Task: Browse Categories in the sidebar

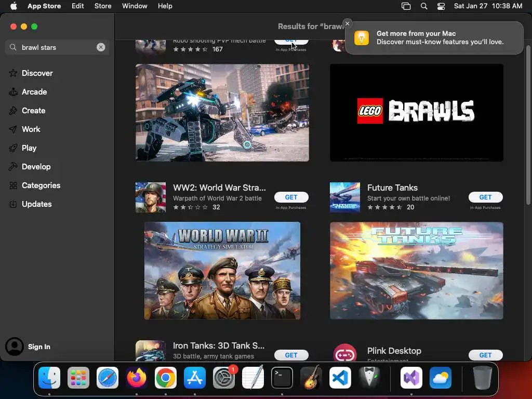Action: (41, 185)
